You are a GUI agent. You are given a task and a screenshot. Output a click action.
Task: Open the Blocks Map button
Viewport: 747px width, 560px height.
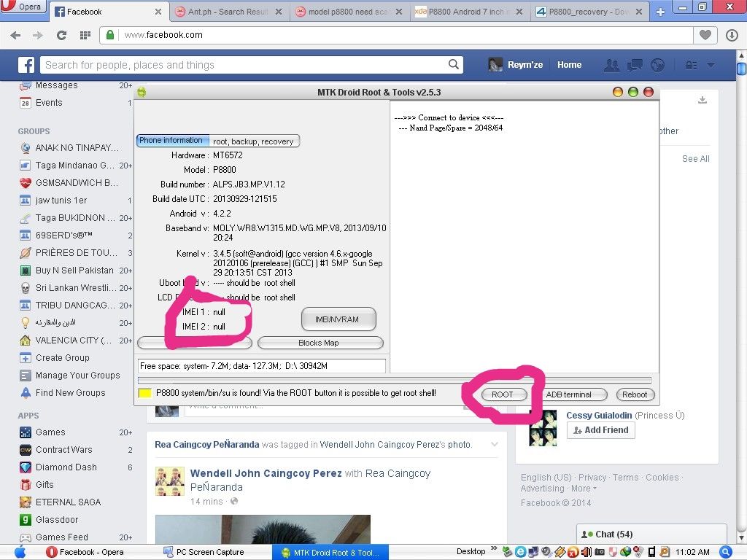[320, 343]
